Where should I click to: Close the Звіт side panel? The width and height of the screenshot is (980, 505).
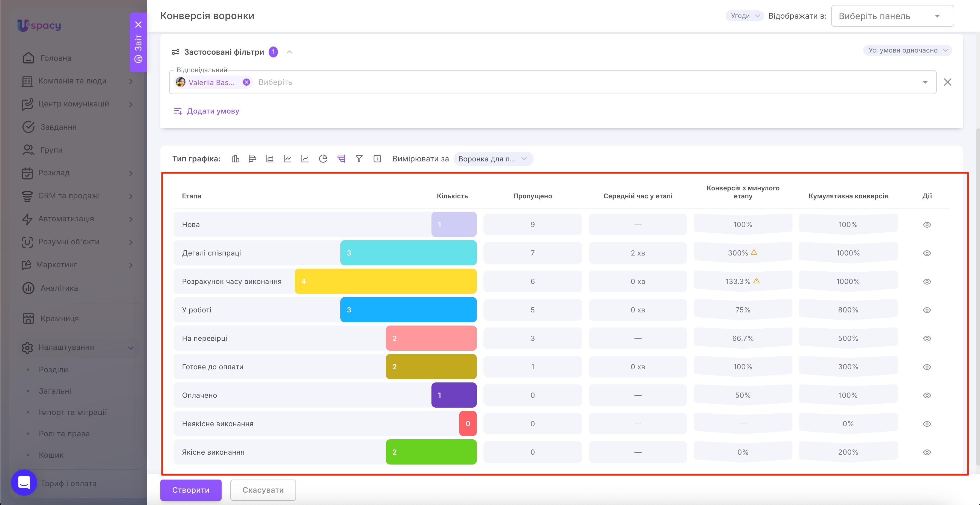(138, 25)
